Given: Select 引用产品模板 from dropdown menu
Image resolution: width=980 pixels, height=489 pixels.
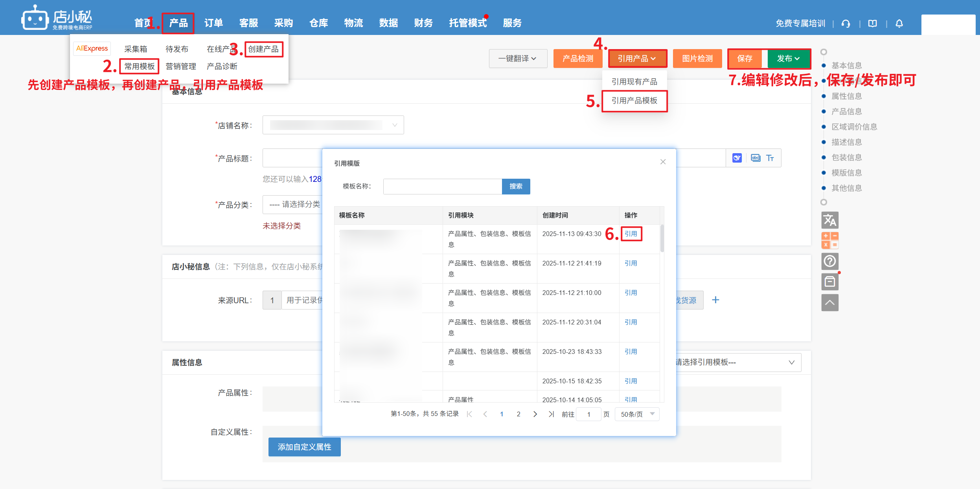Looking at the screenshot, I should [x=634, y=101].
